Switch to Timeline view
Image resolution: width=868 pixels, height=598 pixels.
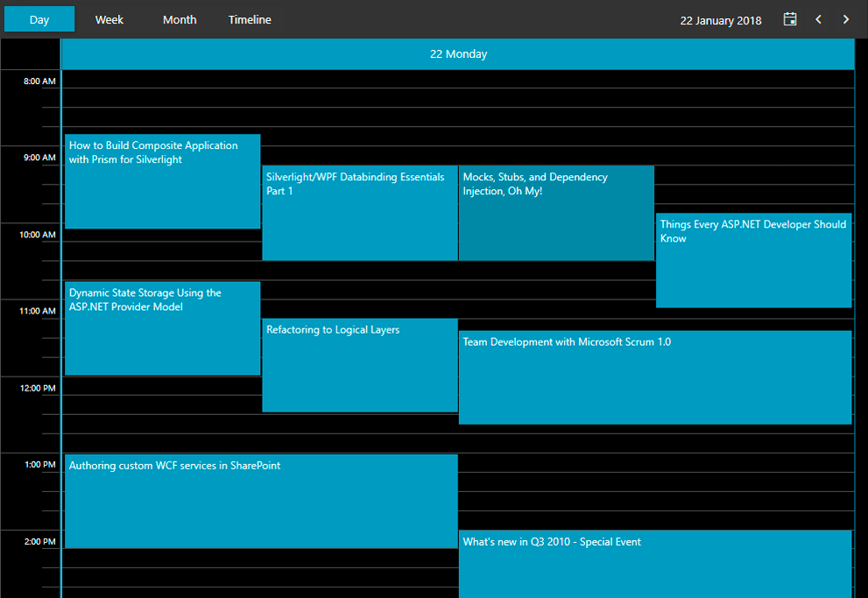[x=250, y=19]
